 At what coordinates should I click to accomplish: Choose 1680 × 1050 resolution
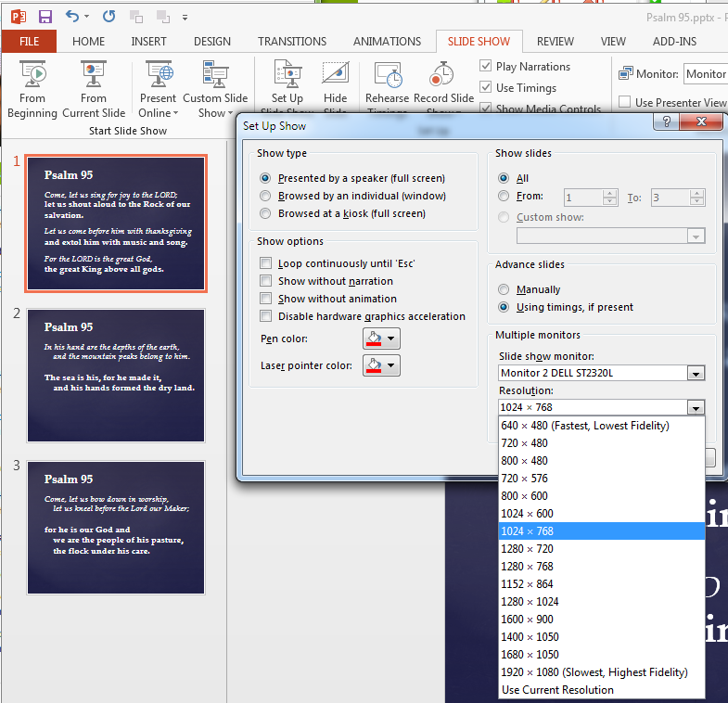click(x=602, y=655)
